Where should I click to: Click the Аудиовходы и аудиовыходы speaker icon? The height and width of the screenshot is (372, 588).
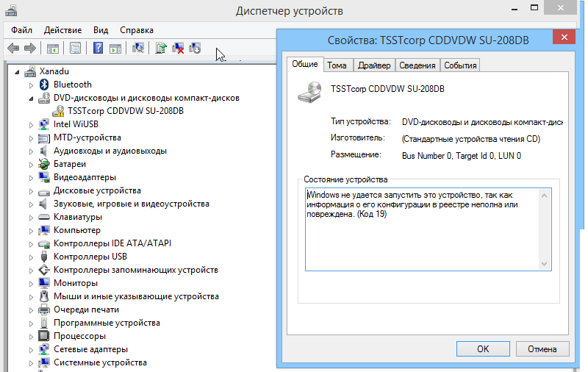point(44,151)
